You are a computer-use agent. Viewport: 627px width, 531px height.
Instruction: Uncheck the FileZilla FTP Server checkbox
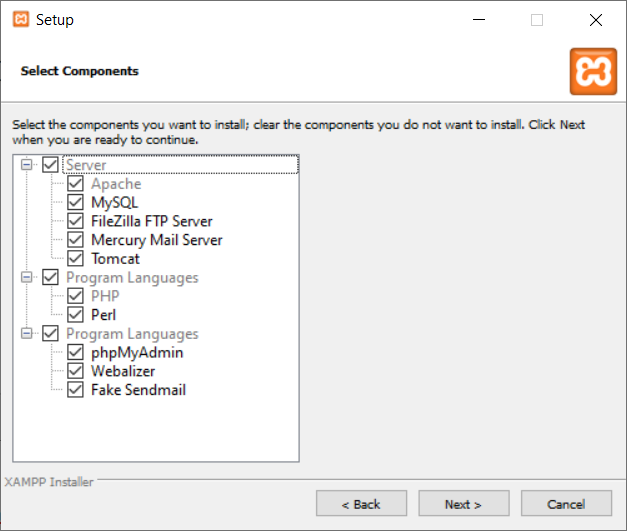point(75,221)
